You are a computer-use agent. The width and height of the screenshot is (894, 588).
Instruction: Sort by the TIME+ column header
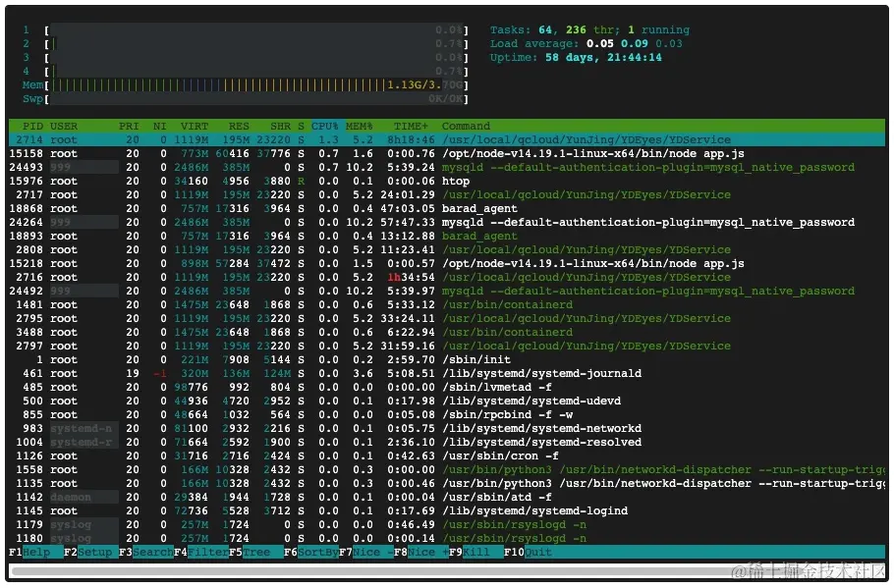tap(411, 126)
